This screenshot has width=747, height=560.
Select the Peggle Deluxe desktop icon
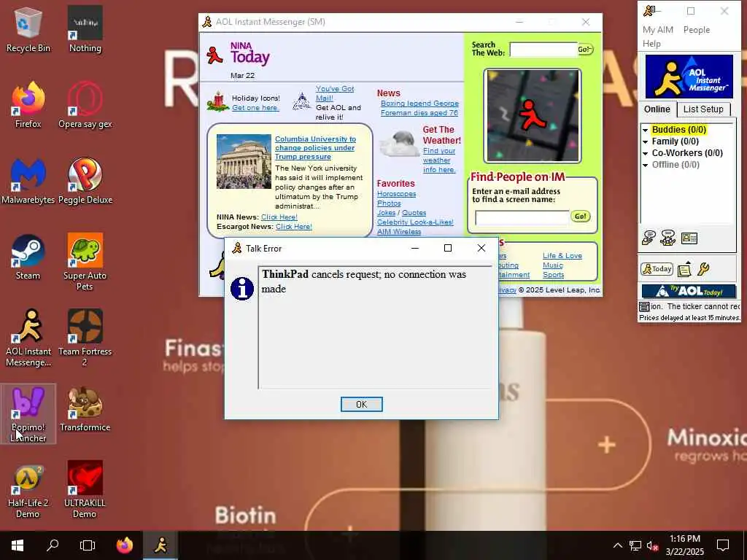point(85,181)
